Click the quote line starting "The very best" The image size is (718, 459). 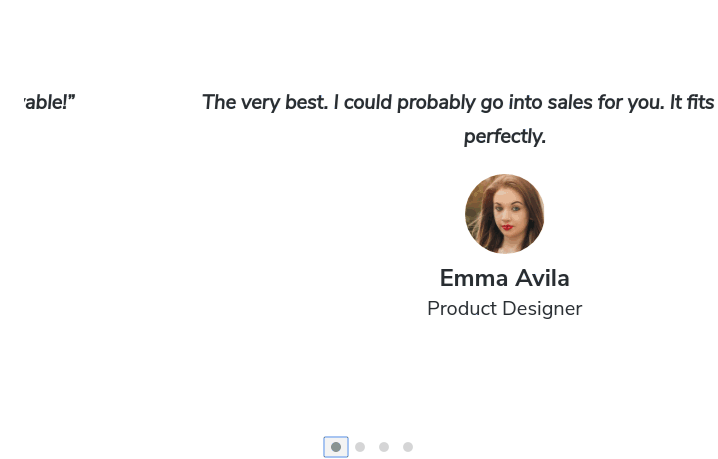[458, 102]
